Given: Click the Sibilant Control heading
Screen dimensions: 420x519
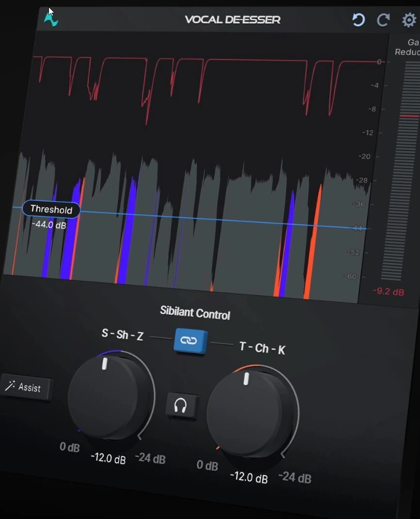Looking at the screenshot, I should point(195,313).
